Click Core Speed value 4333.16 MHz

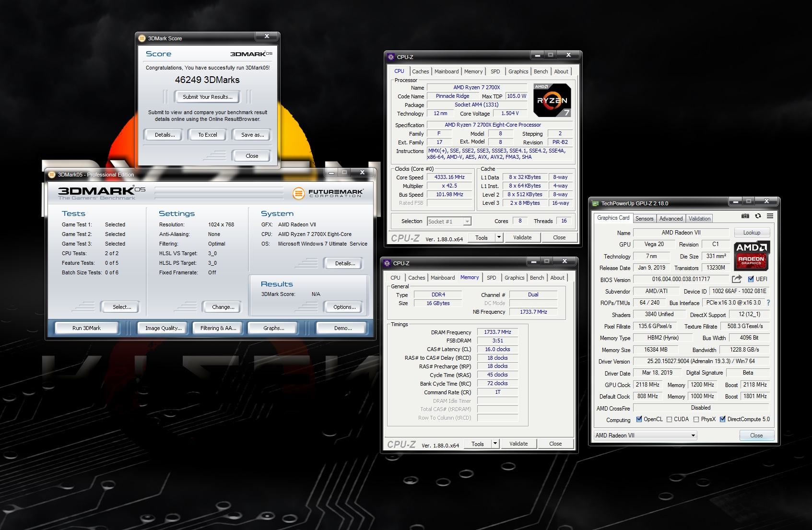449,177
